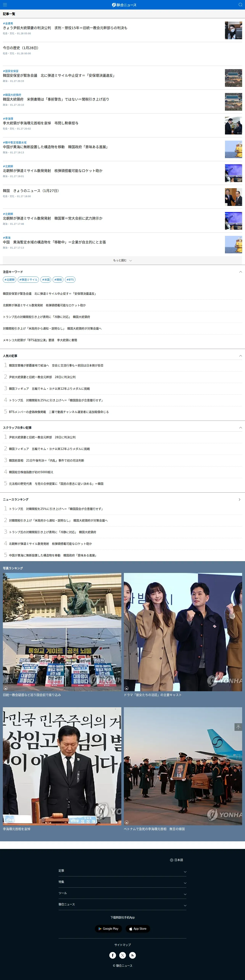Open article きょう尹前大統領妻の判決公判
The width and height of the screenshot is (245, 980).
click(x=65, y=28)
